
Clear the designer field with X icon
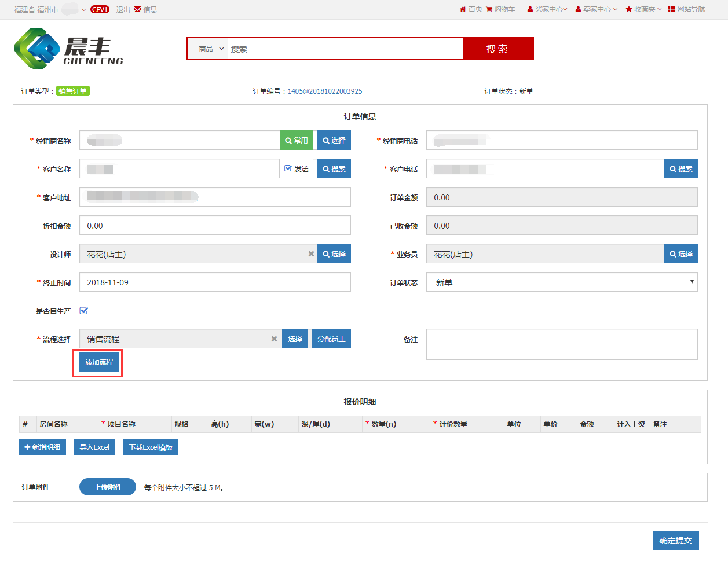(x=311, y=254)
